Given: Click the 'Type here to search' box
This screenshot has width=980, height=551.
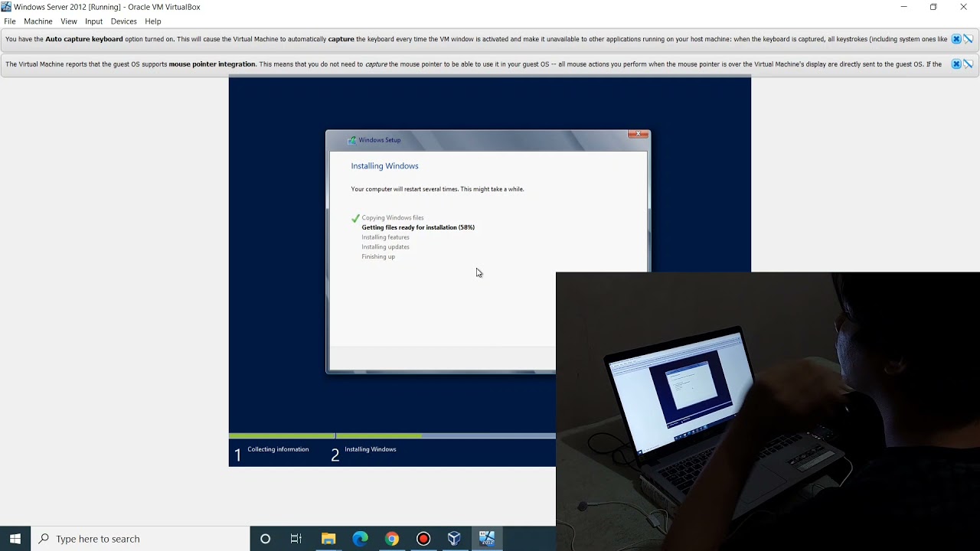Looking at the screenshot, I should coord(140,539).
